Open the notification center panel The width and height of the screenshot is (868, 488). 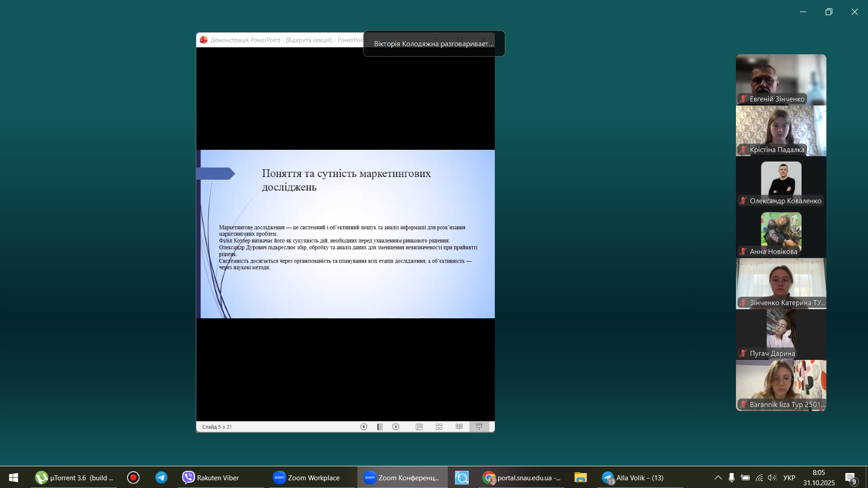pos(850,478)
